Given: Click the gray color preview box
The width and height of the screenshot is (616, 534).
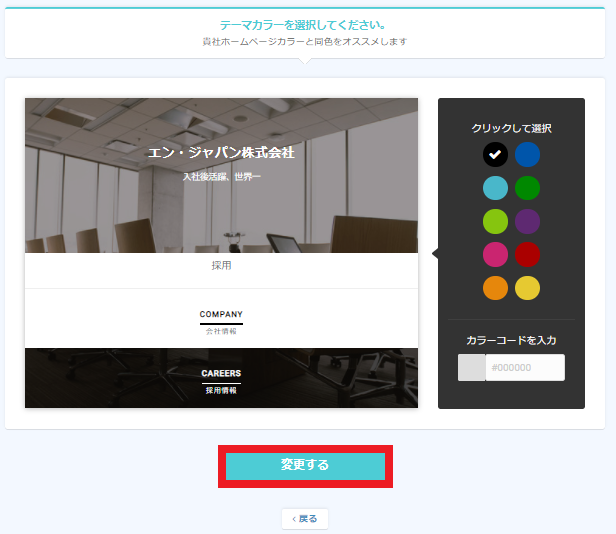Looking at the screenshot, I should tap(472, 367).
